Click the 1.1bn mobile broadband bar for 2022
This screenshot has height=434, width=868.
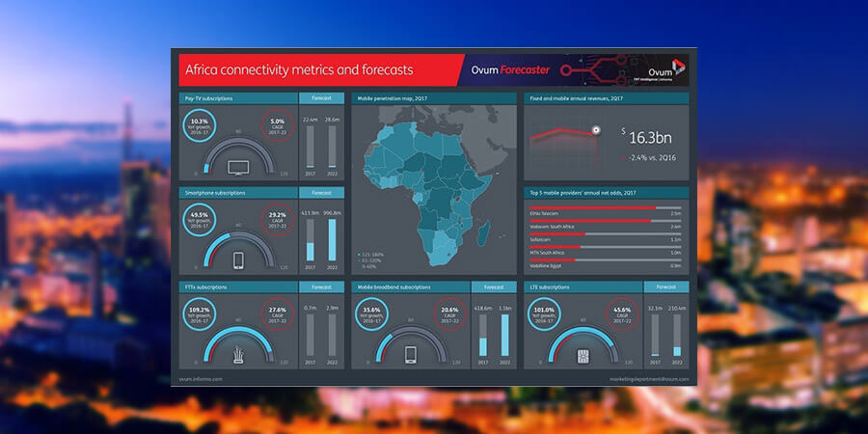point(504,335)
